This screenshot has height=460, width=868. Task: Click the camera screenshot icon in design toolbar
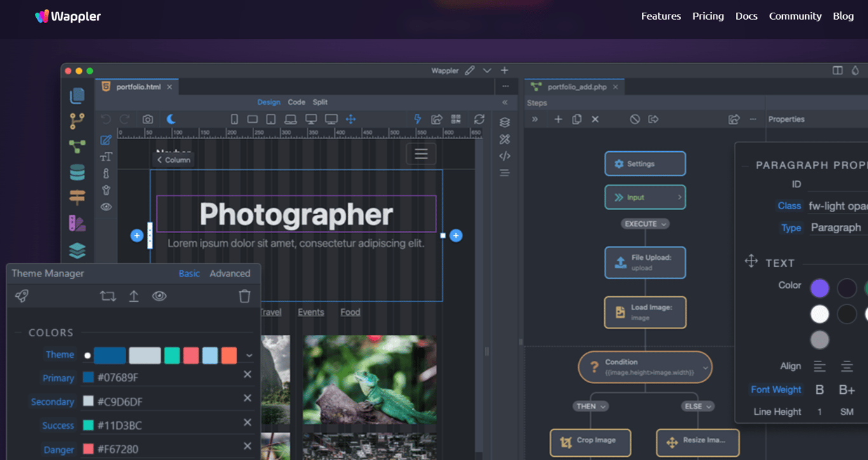point(147,119)
